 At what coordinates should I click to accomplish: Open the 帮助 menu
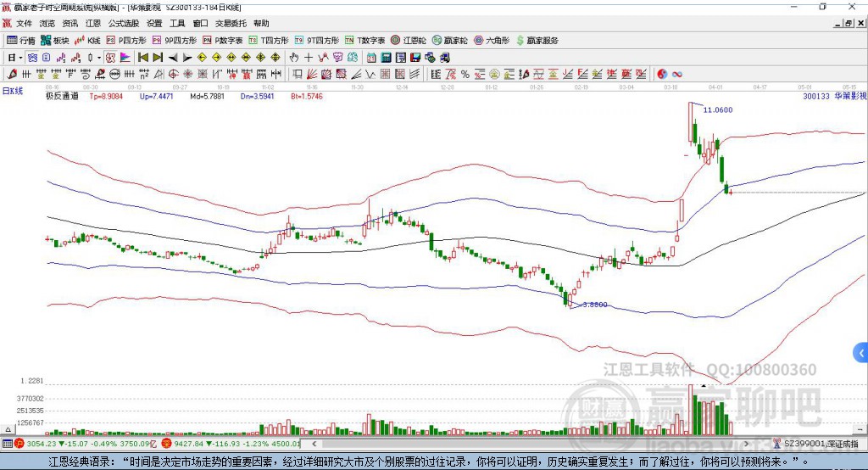pyautogui.click(x=261, y=23)
